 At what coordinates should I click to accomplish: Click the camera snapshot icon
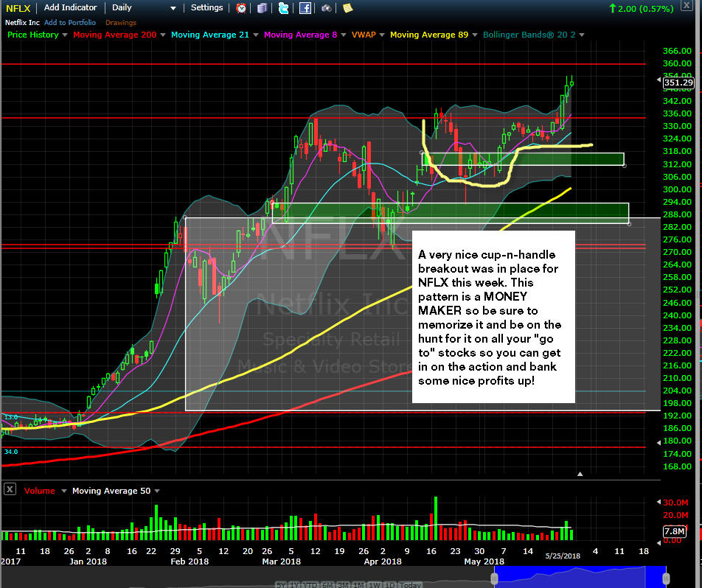click(327, 8)
